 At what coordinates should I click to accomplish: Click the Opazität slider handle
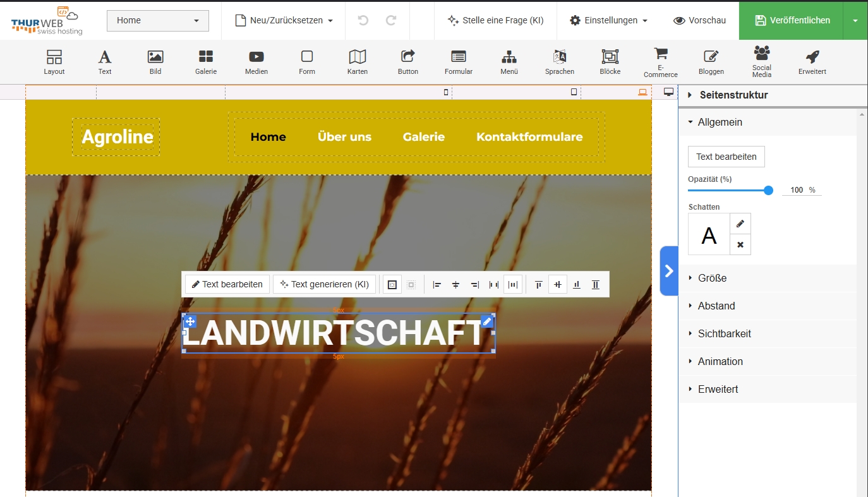[x=768, y=190]
